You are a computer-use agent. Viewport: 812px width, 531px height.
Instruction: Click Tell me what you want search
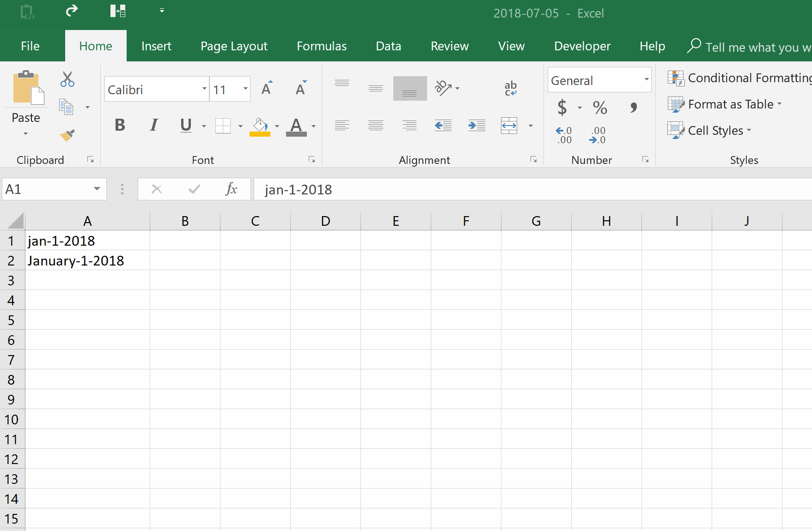point(749,47)
